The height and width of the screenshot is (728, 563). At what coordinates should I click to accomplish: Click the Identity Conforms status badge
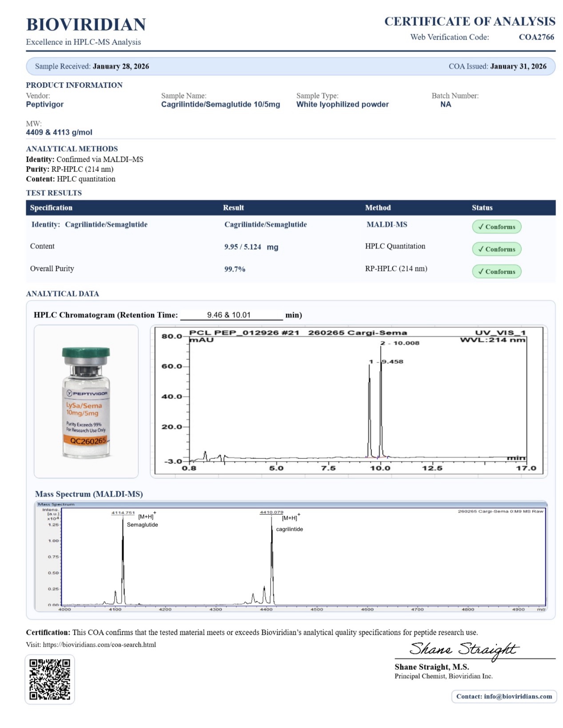tap(496, 227)
